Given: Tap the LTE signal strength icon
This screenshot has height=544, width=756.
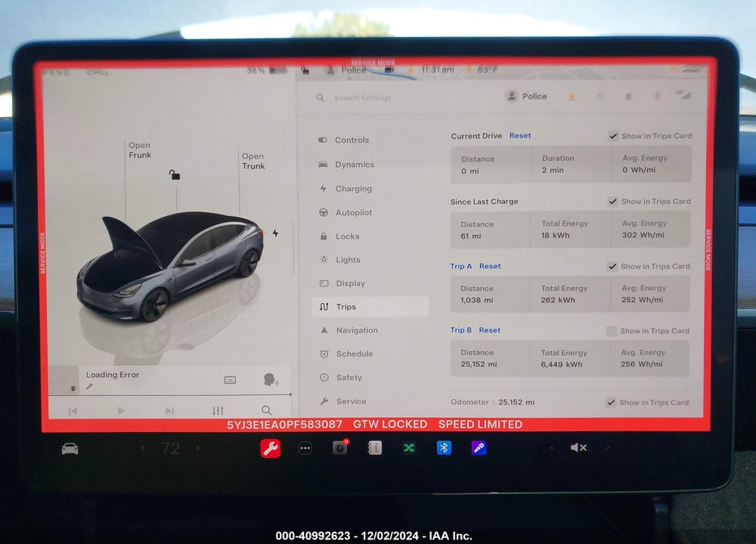Looking at the screenshot, I should pos(683,95).
